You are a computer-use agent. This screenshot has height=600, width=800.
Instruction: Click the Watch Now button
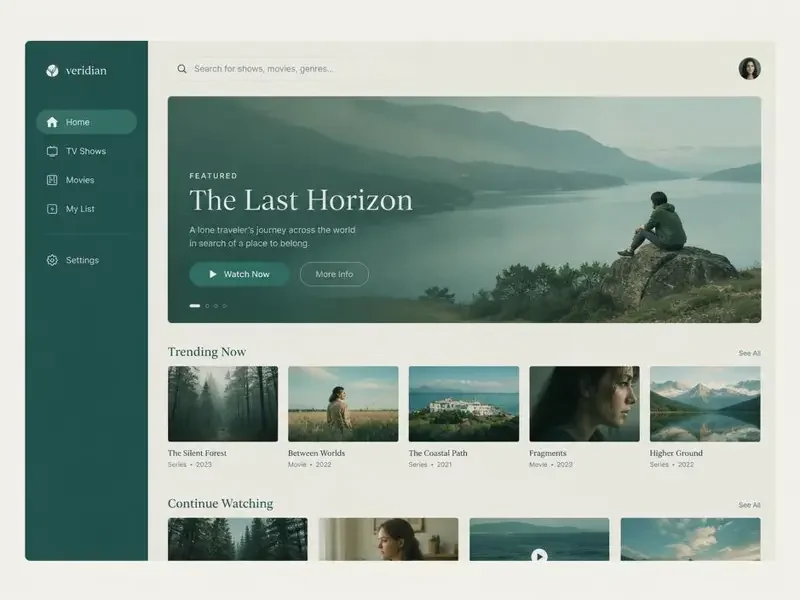click(x=239, y=274)
